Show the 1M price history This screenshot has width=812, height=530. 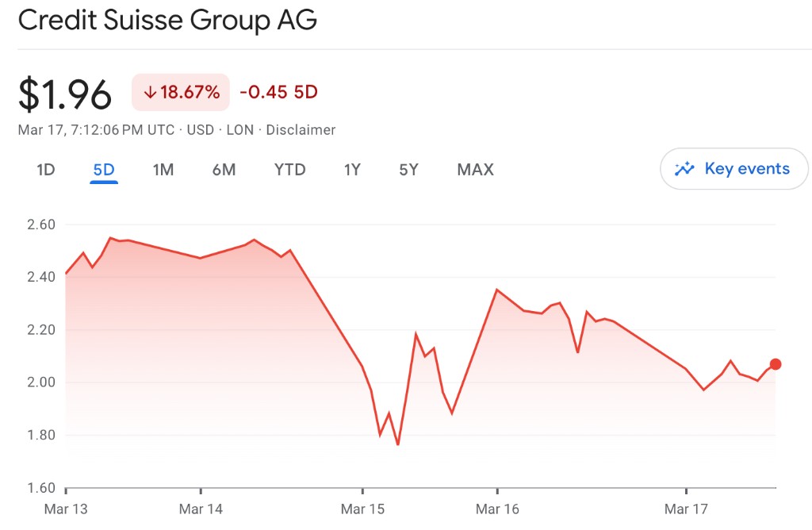click(163, 169)
